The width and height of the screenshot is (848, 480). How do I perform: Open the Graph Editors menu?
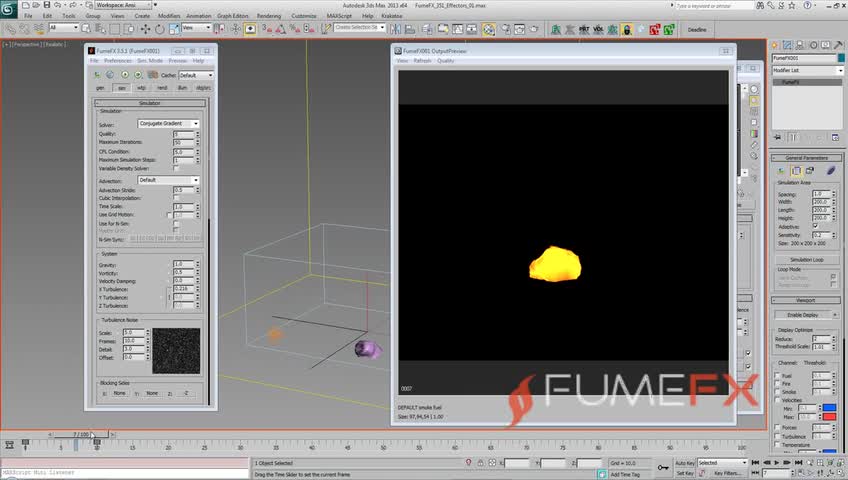tap(233, 16)
